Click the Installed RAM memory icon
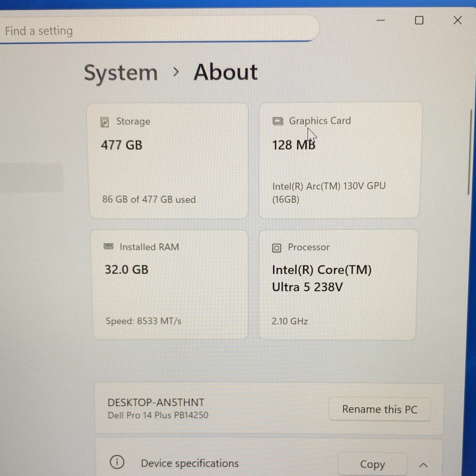Image resolution: width=476 pixels, height=476 pixels. pos(108,246)
